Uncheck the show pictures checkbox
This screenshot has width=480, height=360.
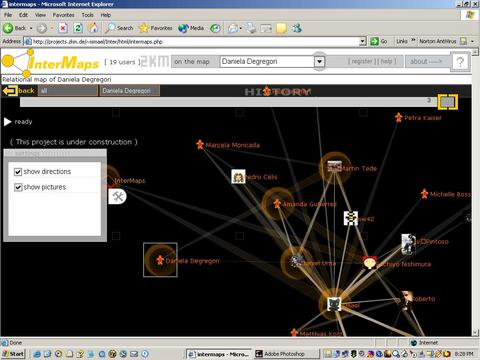pyautogui.click(x=18, y=187)
